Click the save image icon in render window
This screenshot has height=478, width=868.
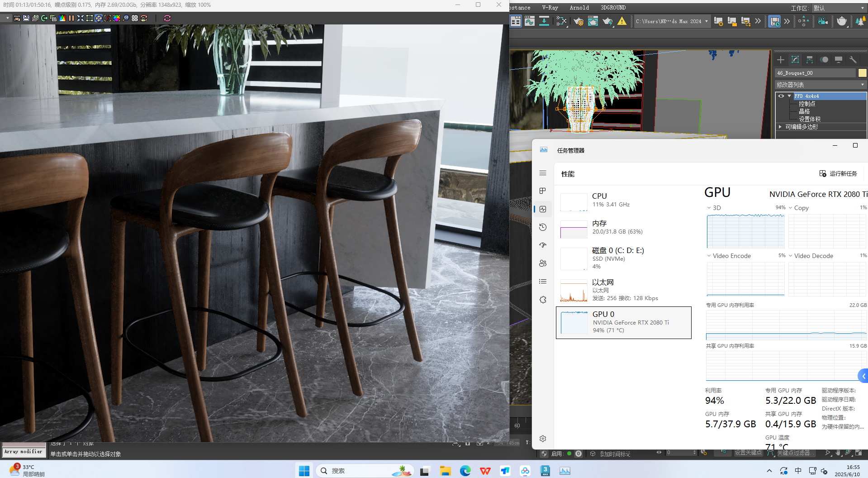pyautogui.click(x=26, y=18)
